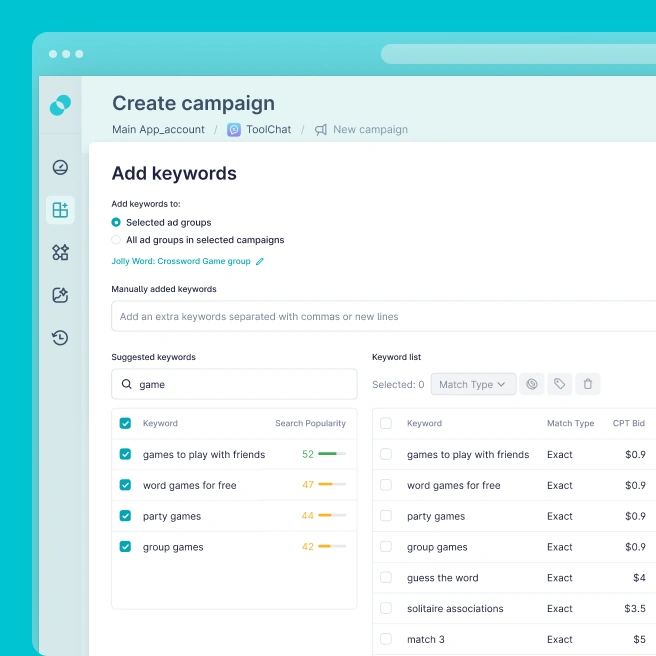Click the trash delete icon in keyword list toolbar
This screenshot has width=656, height=656.
click(x=588, y=384)
